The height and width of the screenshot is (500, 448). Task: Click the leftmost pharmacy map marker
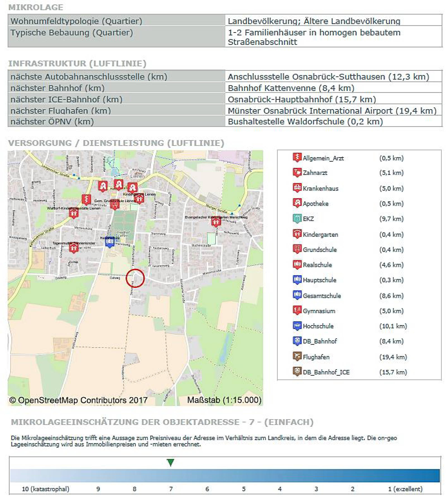coord(103,186)
